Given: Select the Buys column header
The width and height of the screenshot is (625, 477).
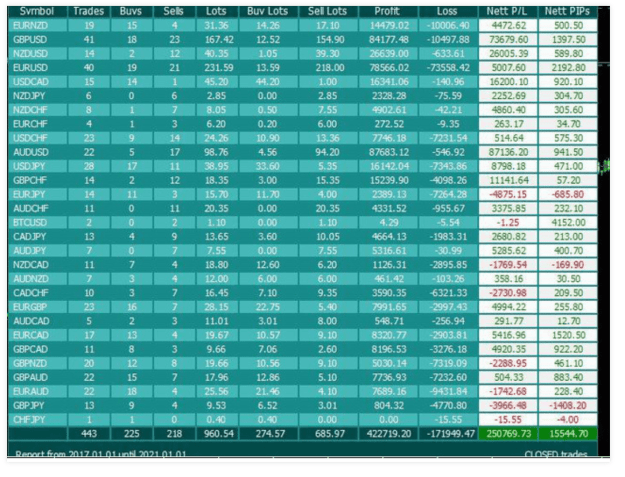Looking at the screenshot, I should (x=132, y=12).
